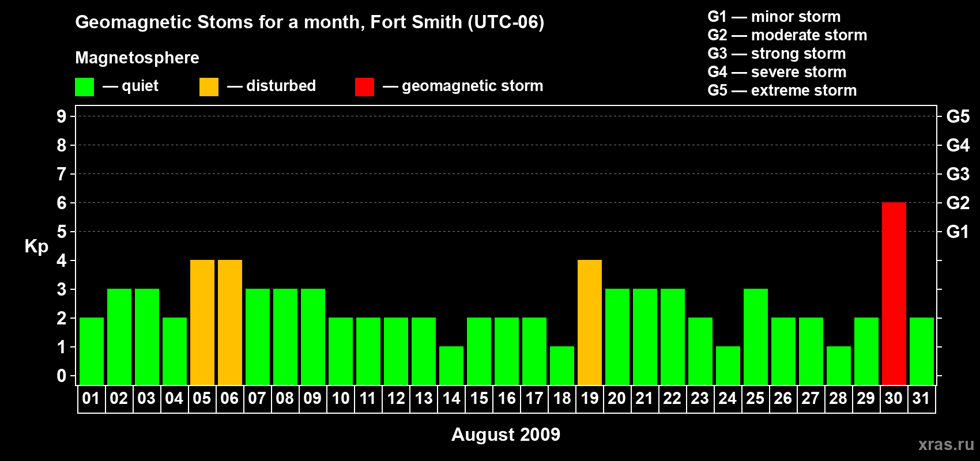Click the date label 24
Viewport: 980px width, 461px height.
[728, 398]
